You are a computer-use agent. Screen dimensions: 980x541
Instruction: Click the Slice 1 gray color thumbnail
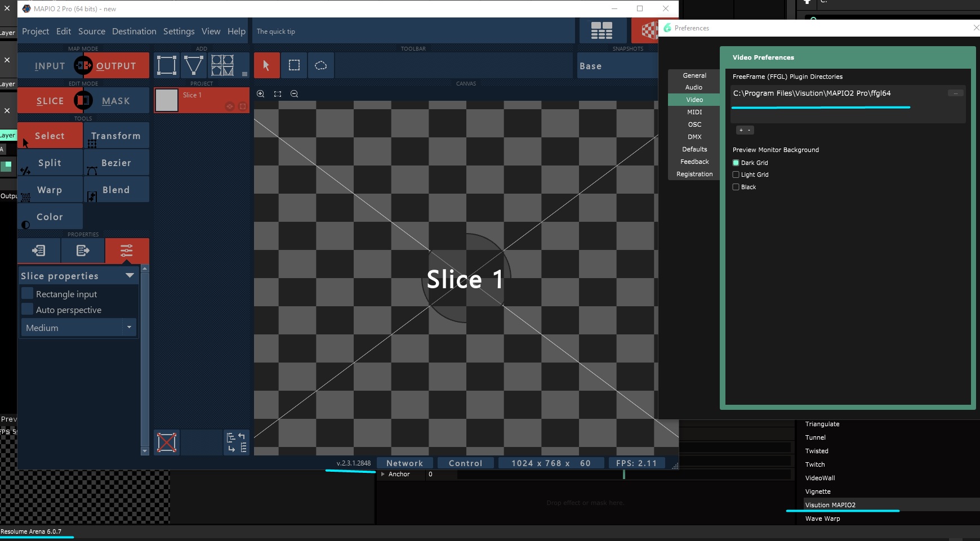point(167,100)
